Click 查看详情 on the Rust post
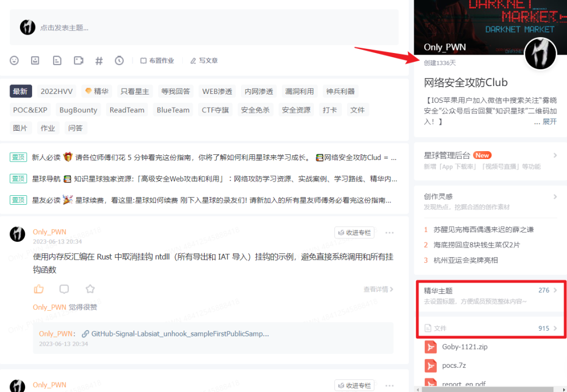The image size is (567, 392). click(x=378, y=289)
